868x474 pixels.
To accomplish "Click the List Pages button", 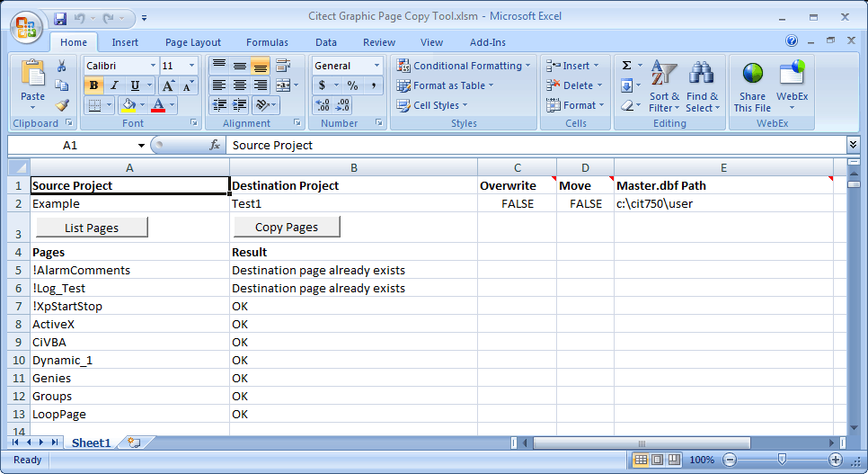I will (x=92, y=228).
